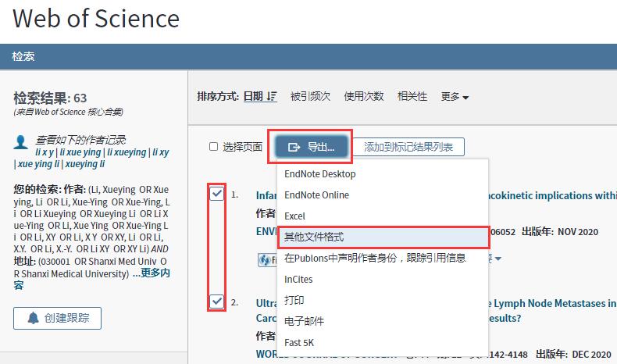Expand the 更多 sort options dropdown
Screen dimensions: 617x364
[455, 97]
